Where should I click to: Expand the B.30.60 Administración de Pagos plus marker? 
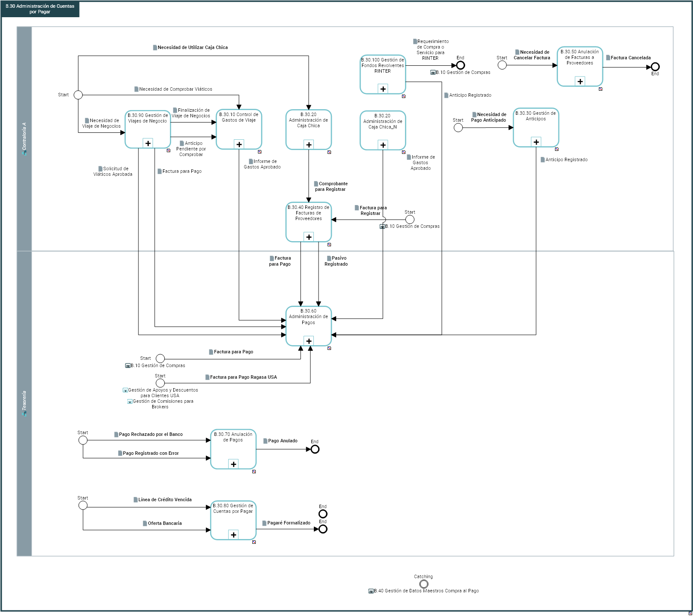[x=309, y=341]
